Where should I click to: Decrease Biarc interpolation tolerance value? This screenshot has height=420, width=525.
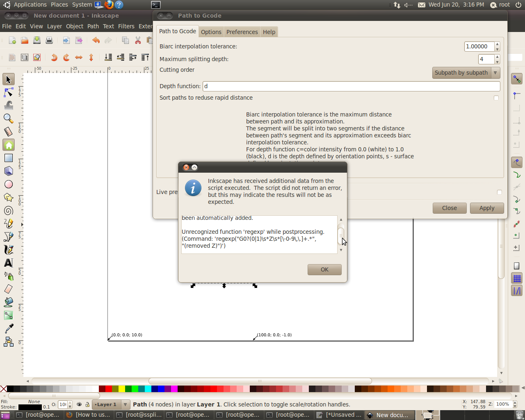pyautogui.click(x=497, y=49)
